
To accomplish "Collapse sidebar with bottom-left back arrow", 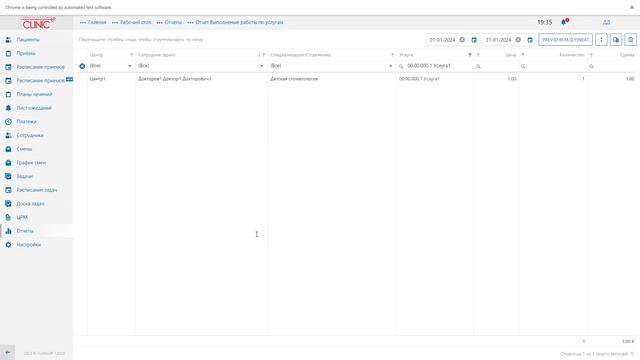I will pyautogui.click(x=8, y=353).
